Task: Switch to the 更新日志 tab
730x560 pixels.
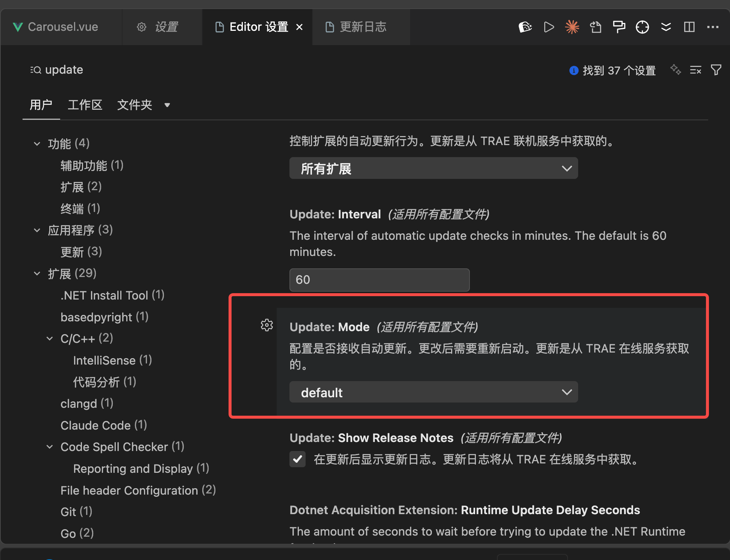Action: click(361, 27)
